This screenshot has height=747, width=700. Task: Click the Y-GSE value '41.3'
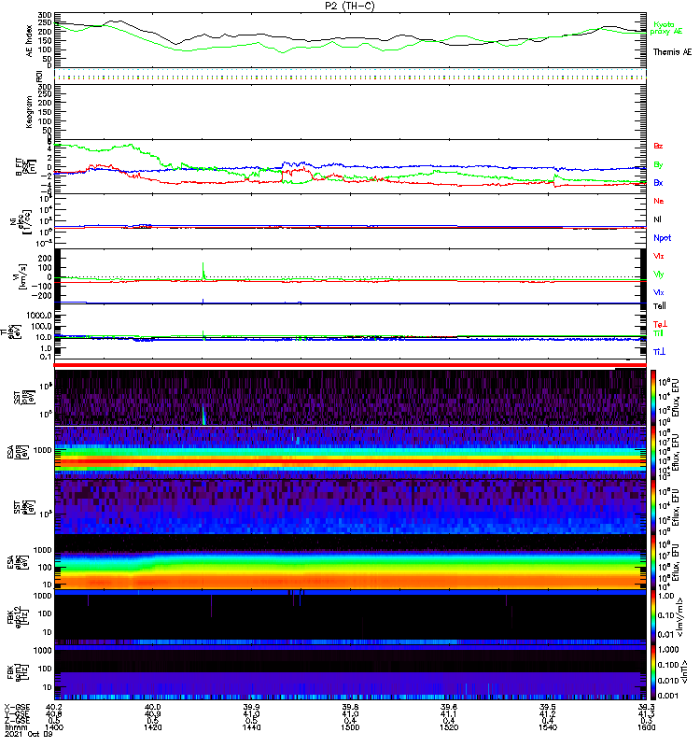646,713
